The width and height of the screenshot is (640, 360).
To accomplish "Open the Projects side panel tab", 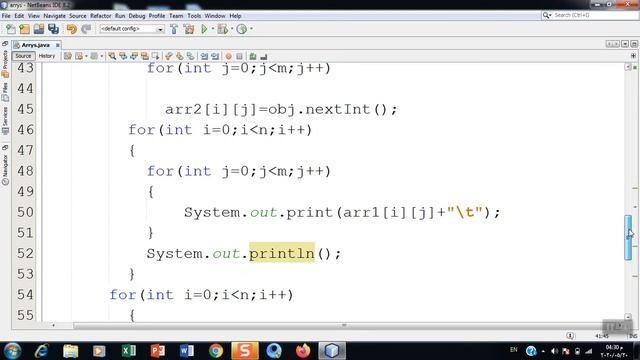I will (x=5, y=63).
